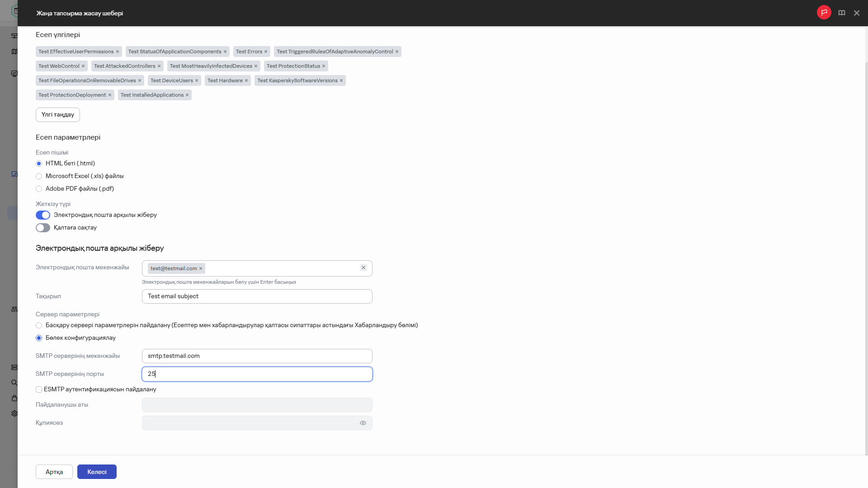Click the SMTP server address field
868x488 pixels.
coord(257,356)
